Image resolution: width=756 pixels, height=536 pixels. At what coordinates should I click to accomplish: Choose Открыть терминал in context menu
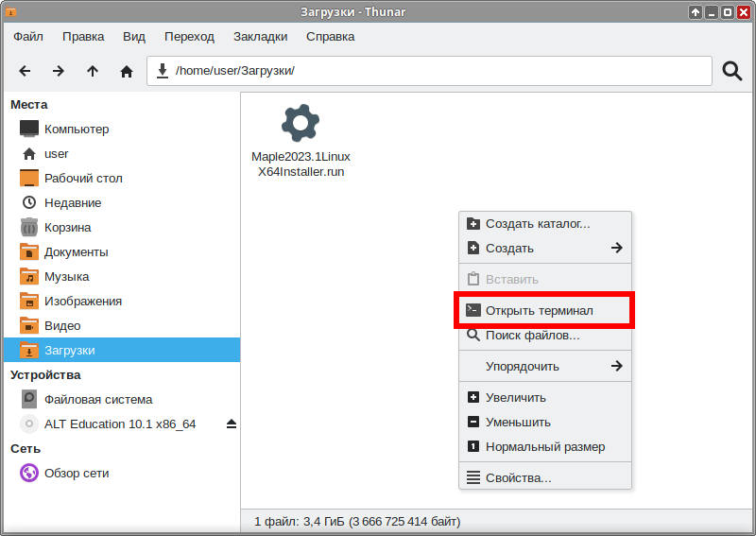point(545,311)
